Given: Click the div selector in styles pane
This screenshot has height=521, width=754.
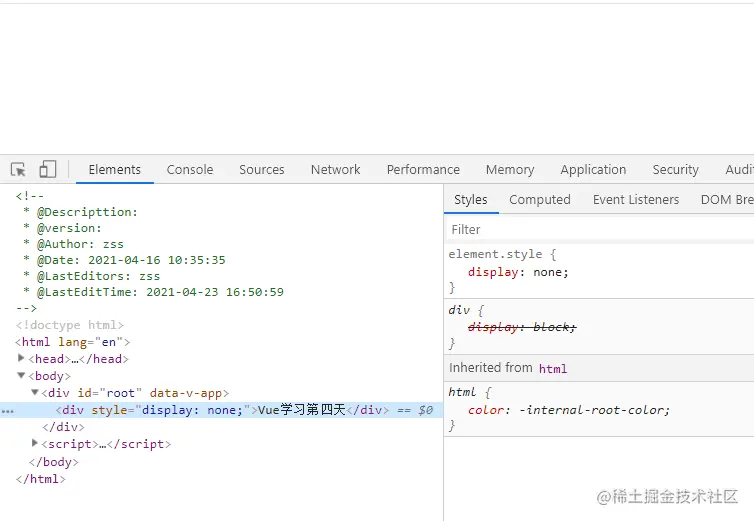Looking at the screenshot, I should (459, 310).
